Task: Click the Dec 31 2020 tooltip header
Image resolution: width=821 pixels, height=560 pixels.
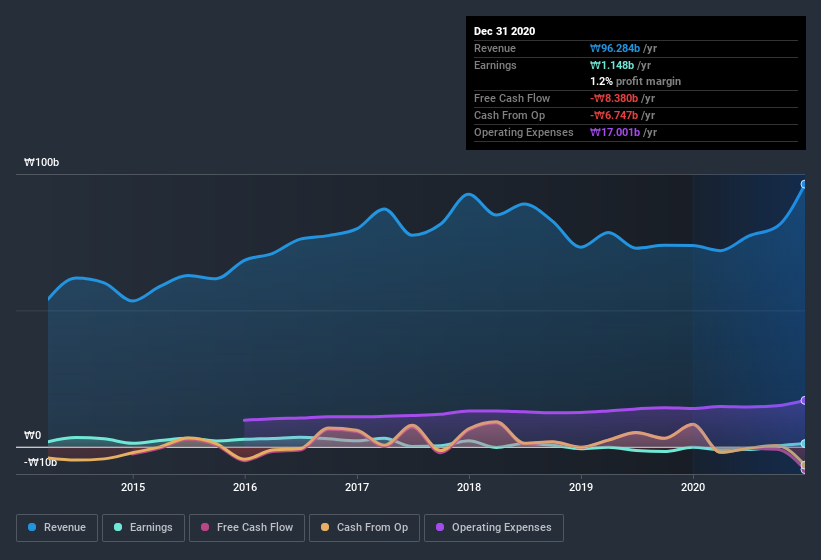Action: [x=505, y=31]
